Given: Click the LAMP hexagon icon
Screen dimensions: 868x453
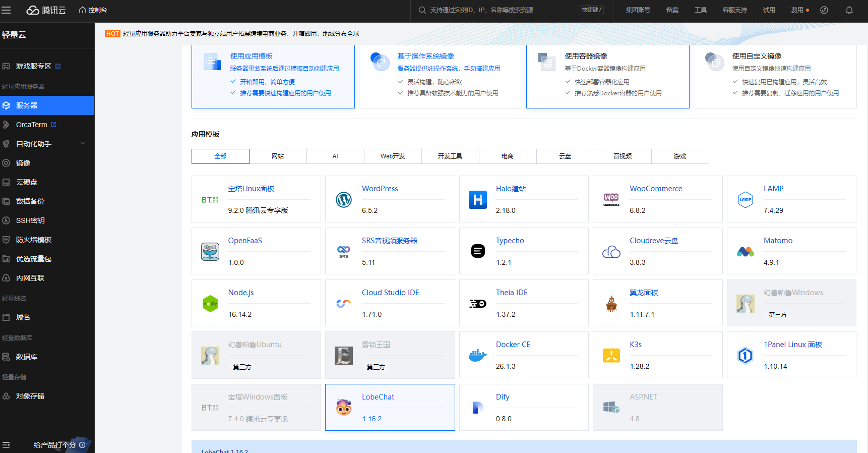Looking at the screenshot, I should coord(746,200).
